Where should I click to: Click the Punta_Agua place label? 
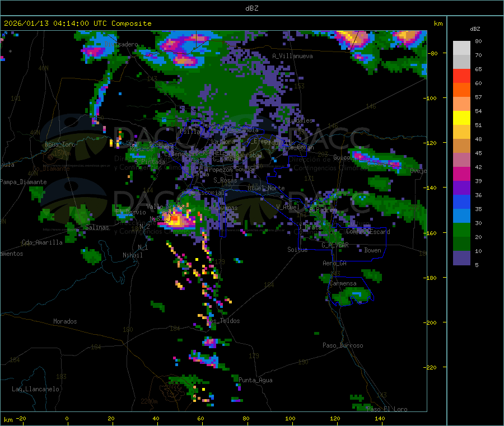[255, 380]
